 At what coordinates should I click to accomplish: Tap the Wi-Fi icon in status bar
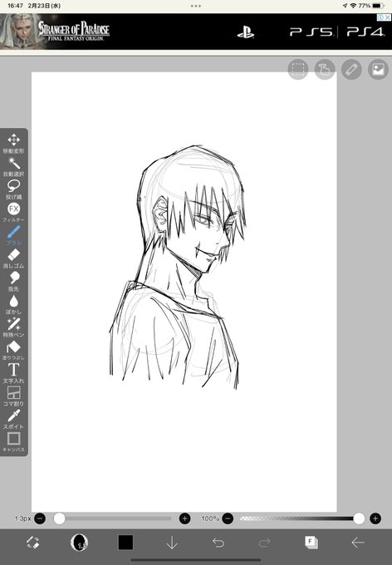coord(353,6)
